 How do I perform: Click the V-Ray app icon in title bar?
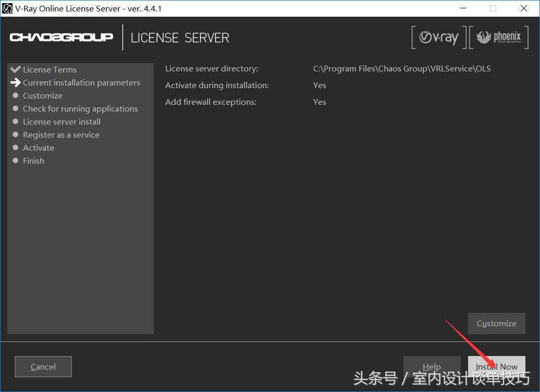(7, 8)
